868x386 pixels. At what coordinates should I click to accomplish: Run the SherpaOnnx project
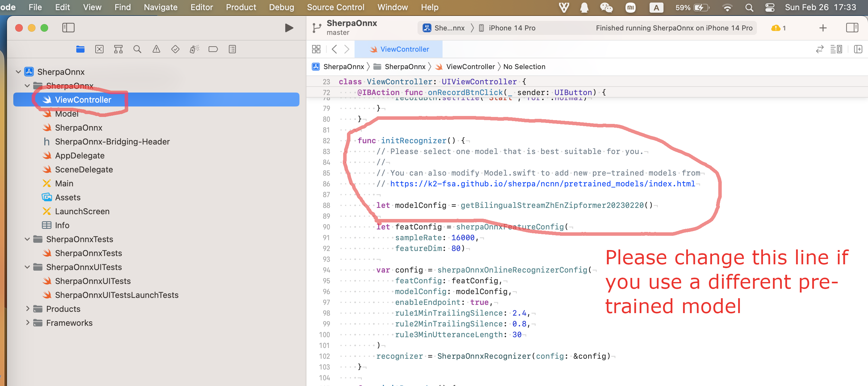(288, 28)
